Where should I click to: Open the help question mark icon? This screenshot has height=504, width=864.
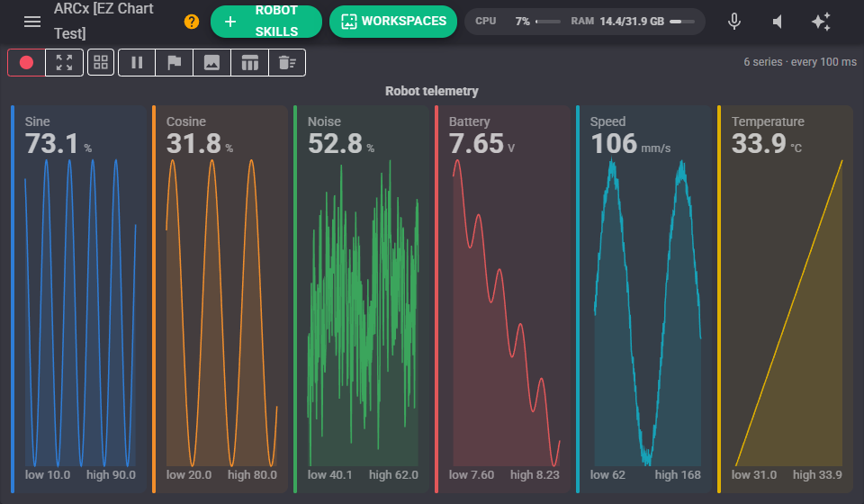[x=191, y=22]
